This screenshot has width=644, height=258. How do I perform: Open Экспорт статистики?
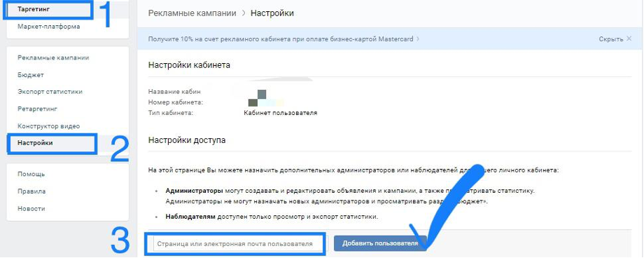click(50, 91)
